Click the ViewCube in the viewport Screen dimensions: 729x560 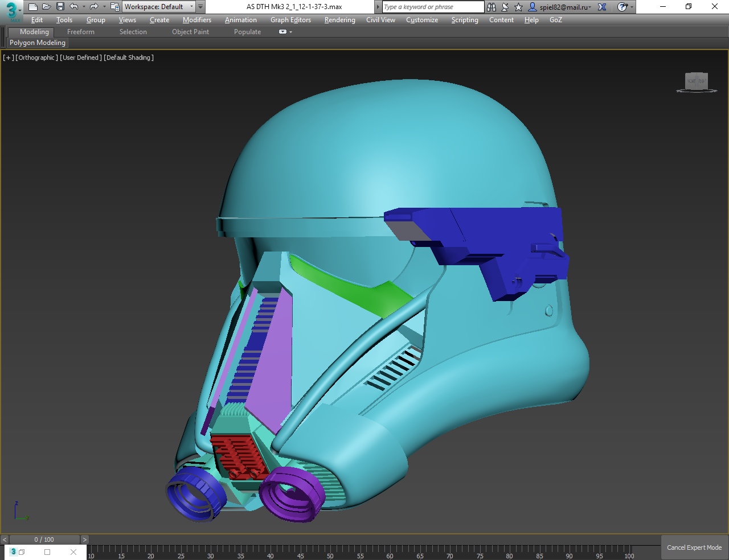697,81
